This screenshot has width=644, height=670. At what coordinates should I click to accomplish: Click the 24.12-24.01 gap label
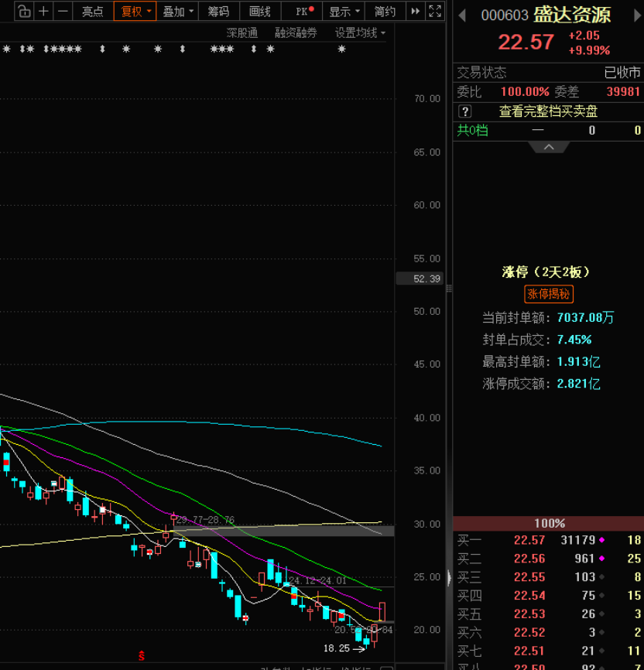click(x=317, y=580)
